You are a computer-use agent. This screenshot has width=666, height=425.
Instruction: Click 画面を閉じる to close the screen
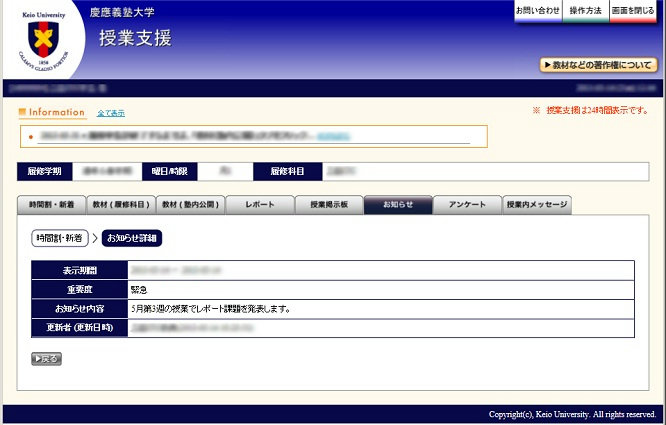pyautogui.click(x=633, y=11)
